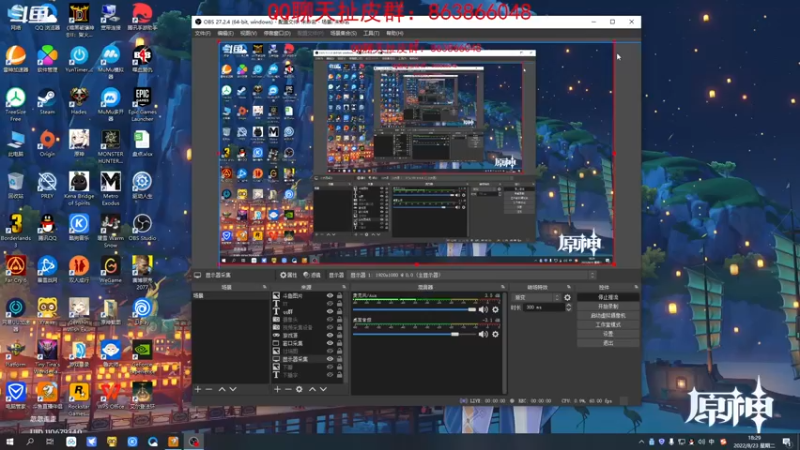The width and height of the screenshot is (800, 450).
Task: Toggle visibility of 窗口采集 source
Action: point(330,343)
